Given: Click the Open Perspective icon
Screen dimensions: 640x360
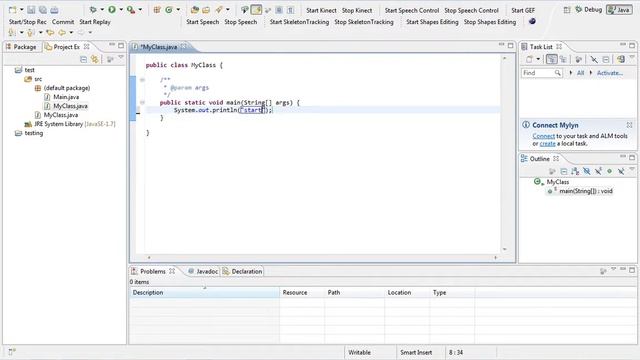Looking at the screenshot, I should 567,10.
